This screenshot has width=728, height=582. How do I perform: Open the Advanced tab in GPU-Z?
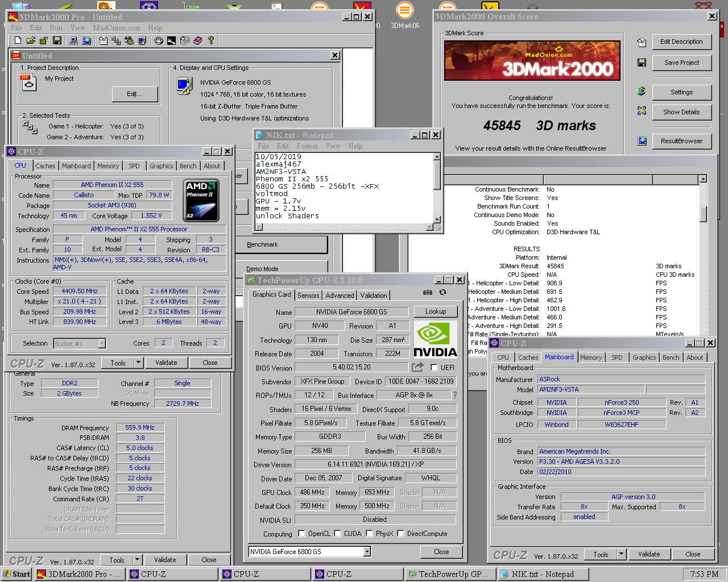coord(340,296)
